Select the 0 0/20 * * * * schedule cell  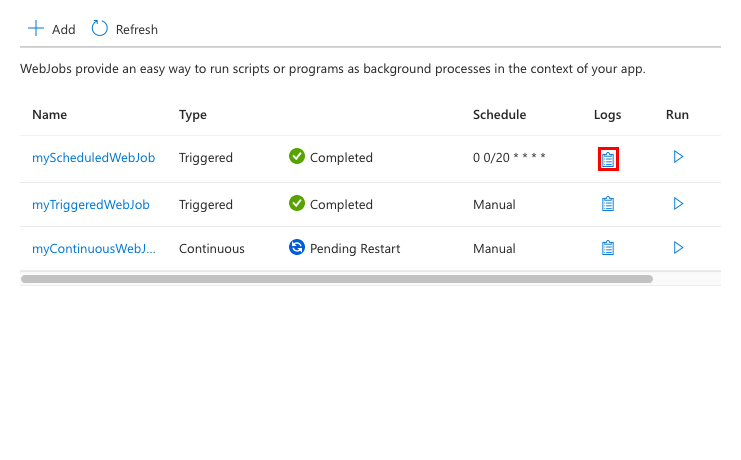click(x=509, y=157)
